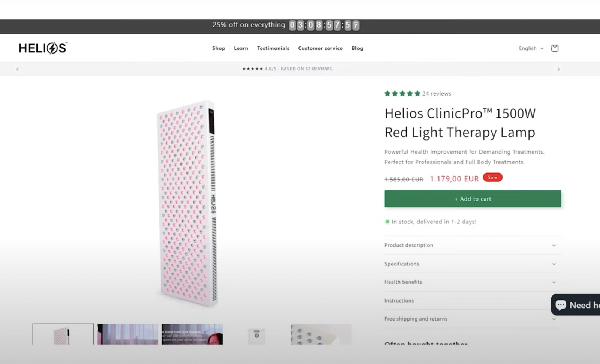Open the Learn menu
600x364 pixels.
coord(241,48)
